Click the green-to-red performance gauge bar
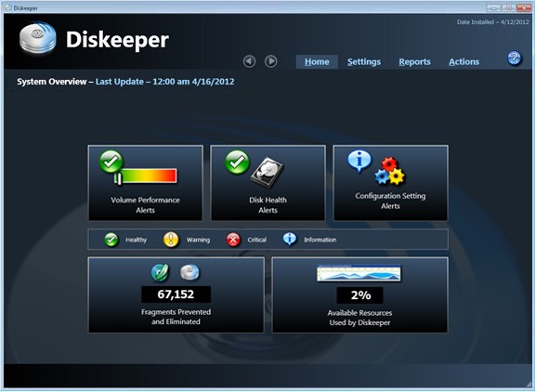Viewport: 536px width, 392px height. point(147,176)
